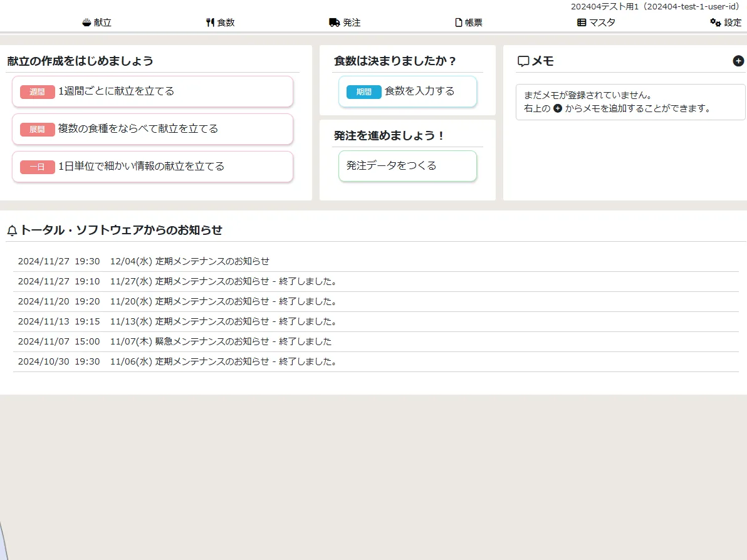The height and width of the screenshot is (560, 747).
Task: Open the マスタ menu
Action: coord(602,23)
